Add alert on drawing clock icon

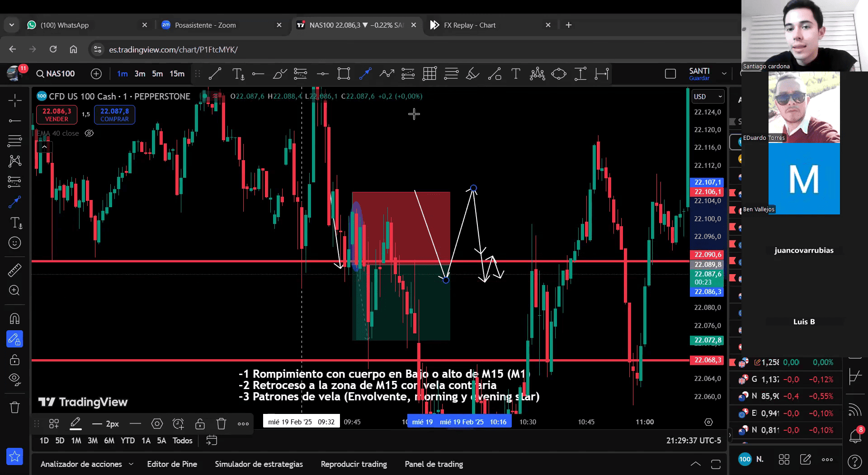tap(178, 424)
